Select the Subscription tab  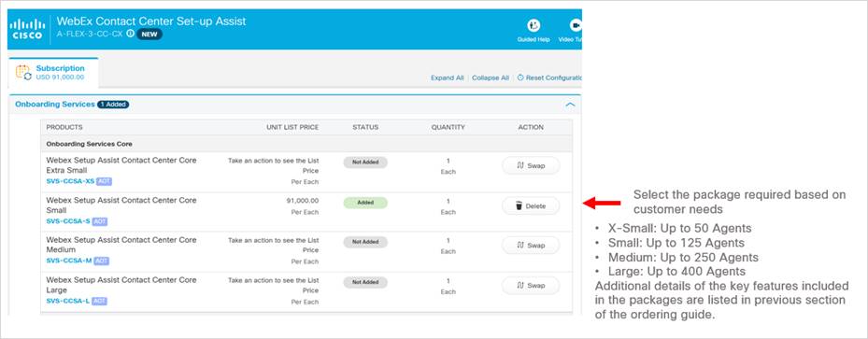(x=53, y=73)
